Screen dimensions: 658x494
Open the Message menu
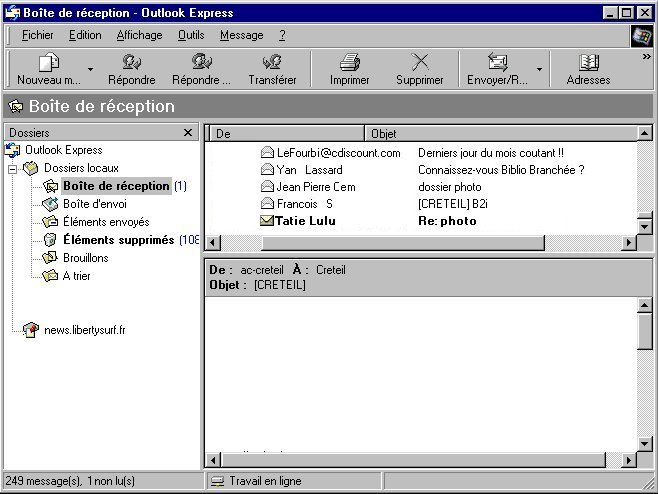[x=242, y=35]
